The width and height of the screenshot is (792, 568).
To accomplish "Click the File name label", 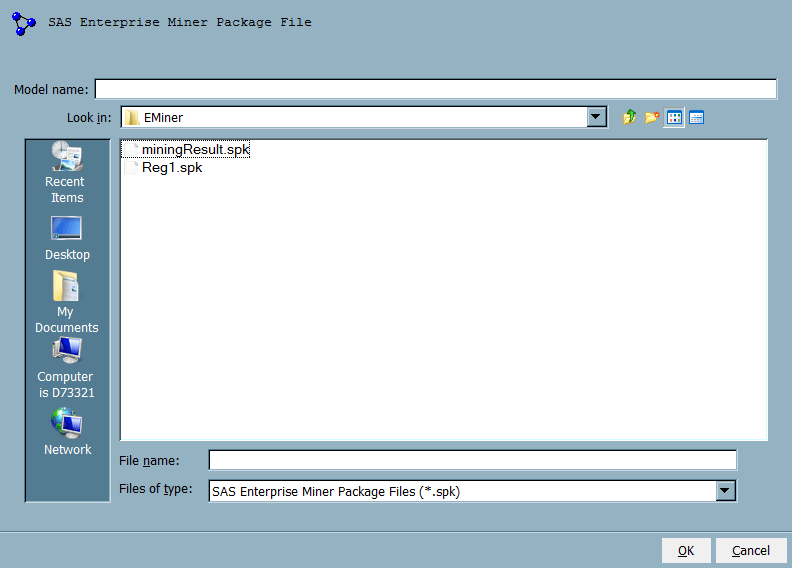I will (149, 460).
